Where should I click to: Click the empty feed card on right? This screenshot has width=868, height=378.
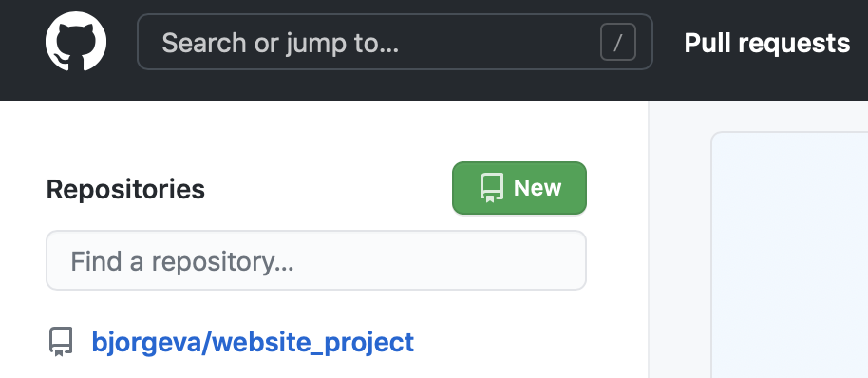coord(790,255)
